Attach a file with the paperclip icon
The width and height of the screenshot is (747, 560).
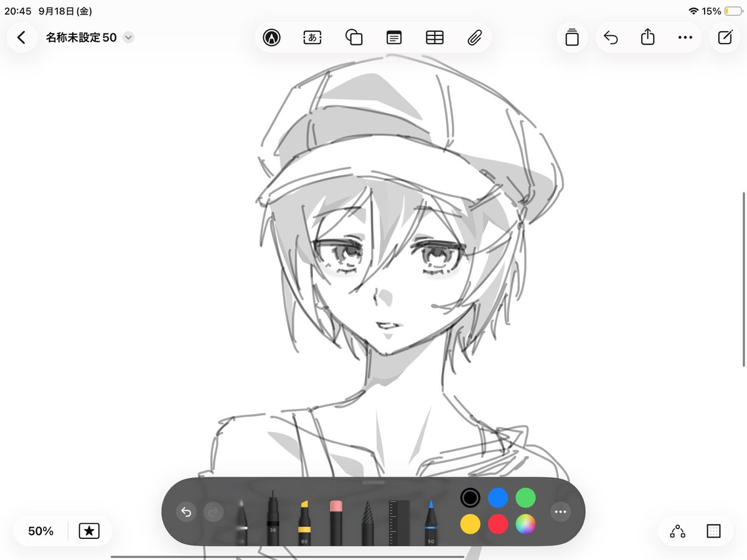coord(476,37)
